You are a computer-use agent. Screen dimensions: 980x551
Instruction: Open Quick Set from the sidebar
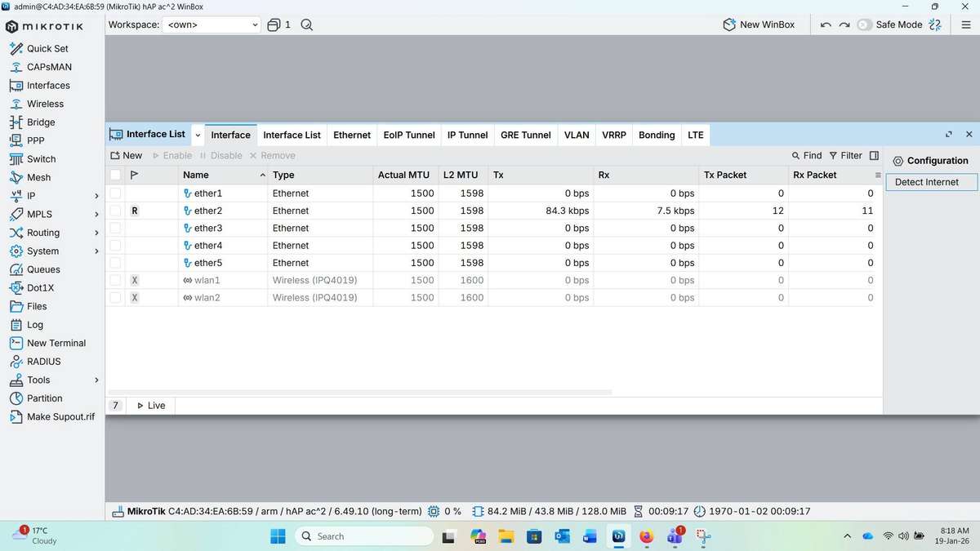pyautogui.click(x=47, y=48)
